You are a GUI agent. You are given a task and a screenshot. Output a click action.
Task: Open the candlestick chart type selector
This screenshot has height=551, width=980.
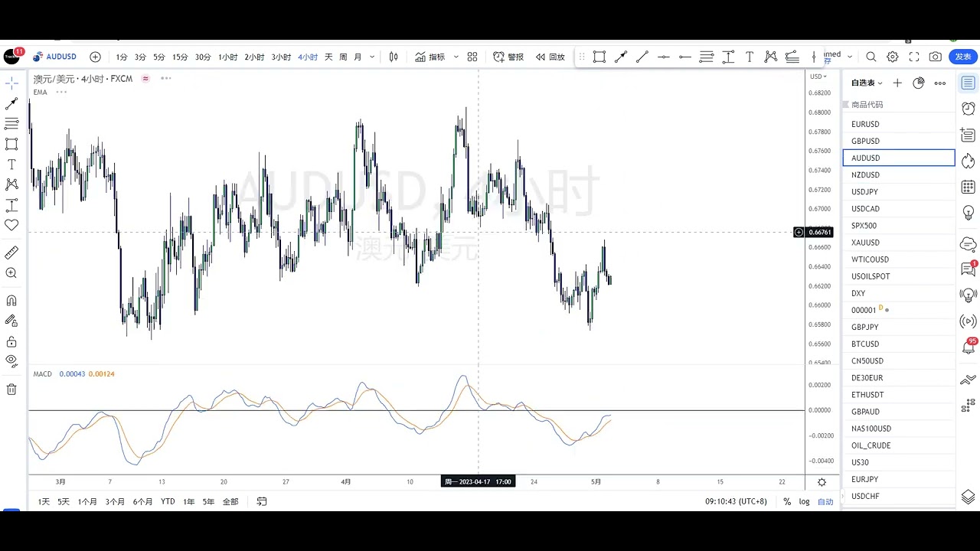[x=394, y=57]
